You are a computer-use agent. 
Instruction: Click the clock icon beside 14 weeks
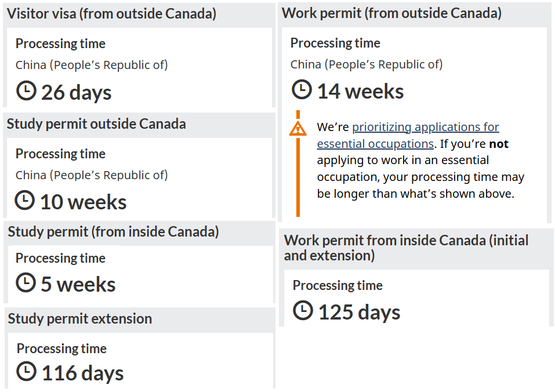[x=302, y=89]
